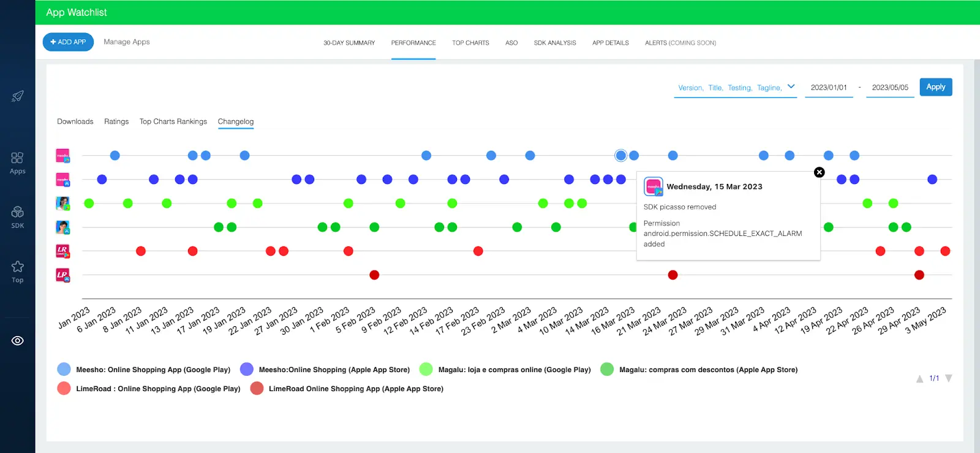The image size is (980, 453).
Task: Open the Top section in sidebar
Action: tap(17, 272)
